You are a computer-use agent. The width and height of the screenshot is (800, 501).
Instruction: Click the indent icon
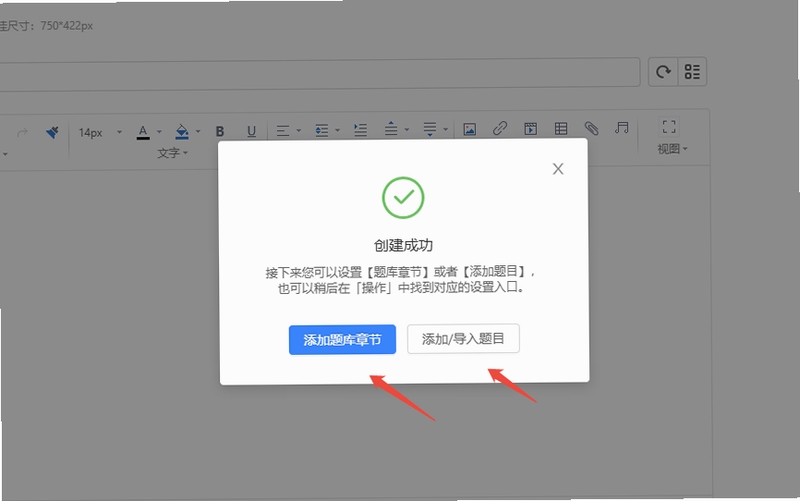[x=321, y=131]
